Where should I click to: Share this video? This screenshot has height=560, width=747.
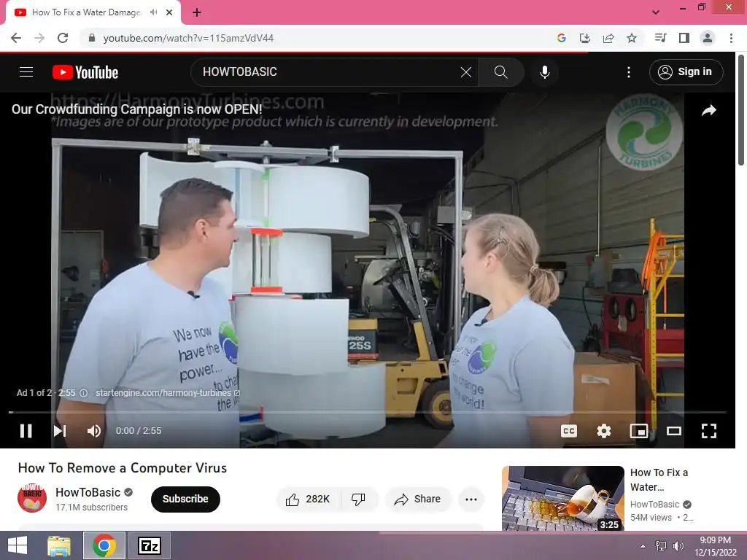click(x=418, y=499)
